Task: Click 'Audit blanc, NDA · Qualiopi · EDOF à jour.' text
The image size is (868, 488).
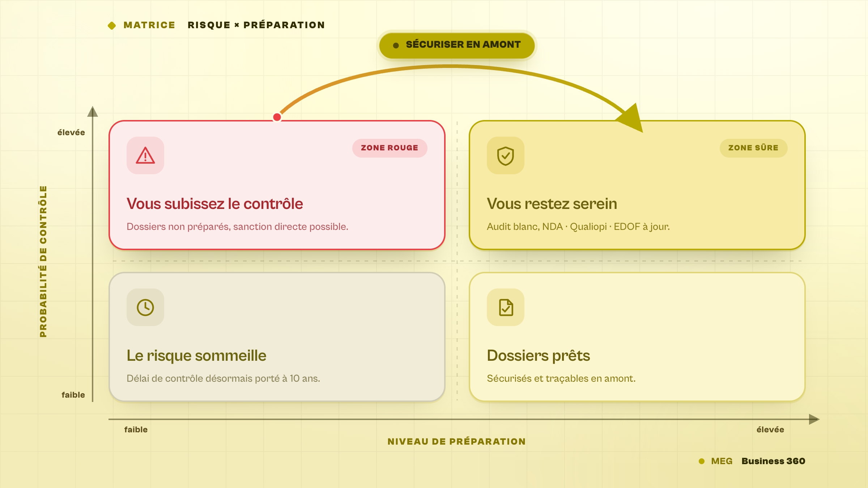Action: pyautogui.click(x=578, y=227)
